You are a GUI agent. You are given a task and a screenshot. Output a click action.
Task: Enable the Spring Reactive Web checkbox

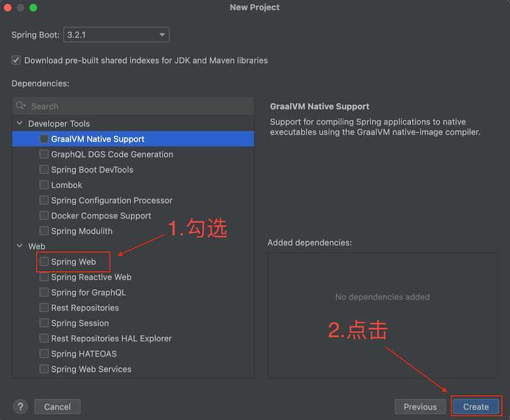(44, 277)
